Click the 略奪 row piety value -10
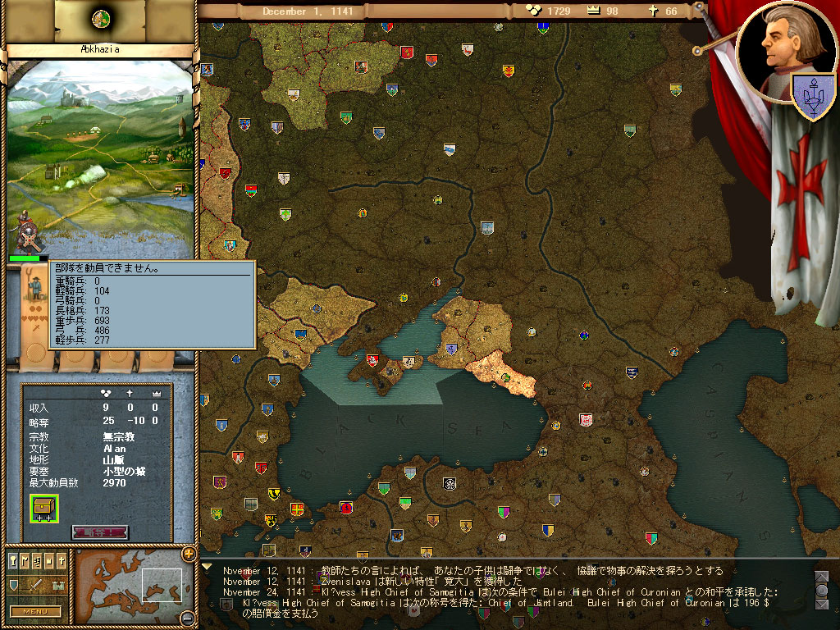The height and width of the screenshot is (630, 840). [x=135, y=421]
